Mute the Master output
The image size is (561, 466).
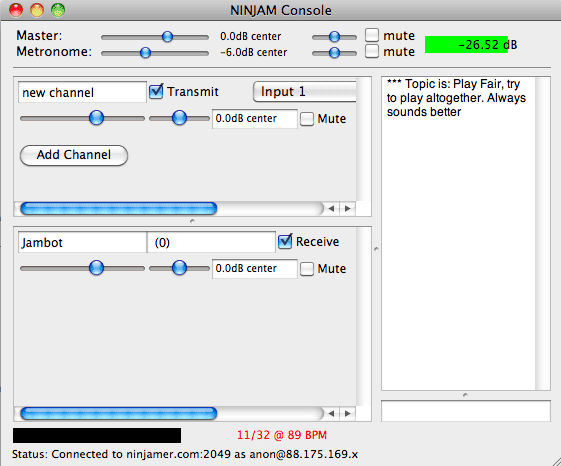point(372,35)
